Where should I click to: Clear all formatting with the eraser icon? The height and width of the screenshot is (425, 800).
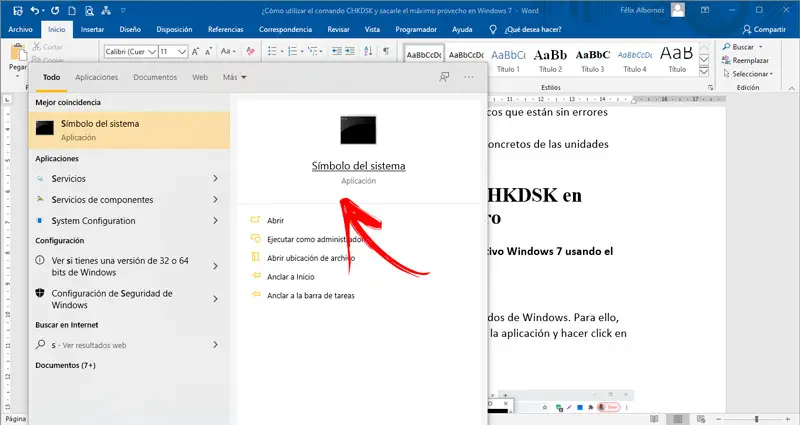pyautogui.click(x=250, y=51)
